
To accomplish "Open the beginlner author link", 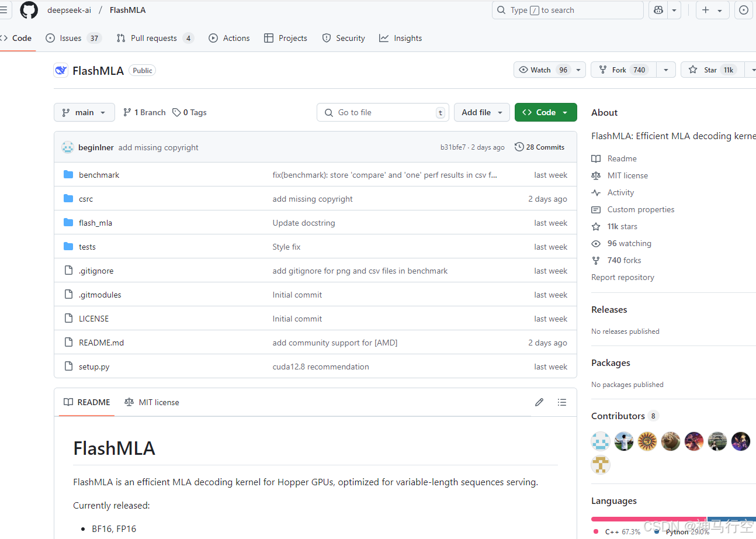I will [x=96, y=147].
